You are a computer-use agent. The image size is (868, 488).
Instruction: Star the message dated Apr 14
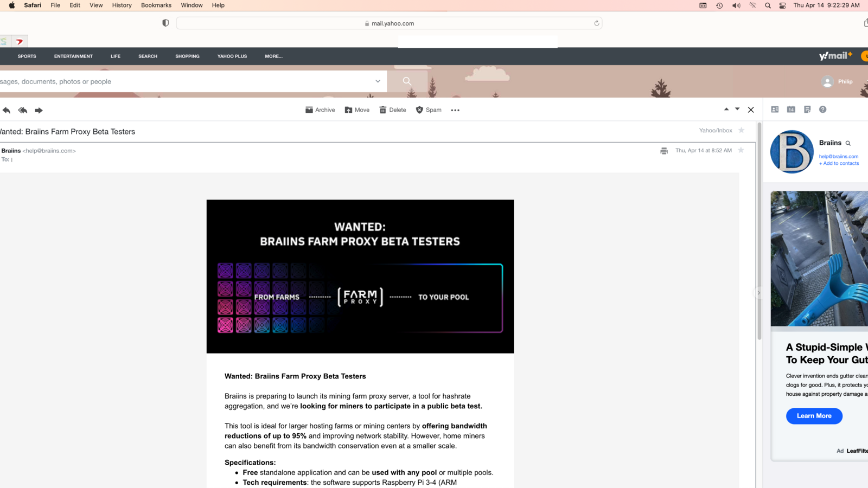(x=741, y=150)
